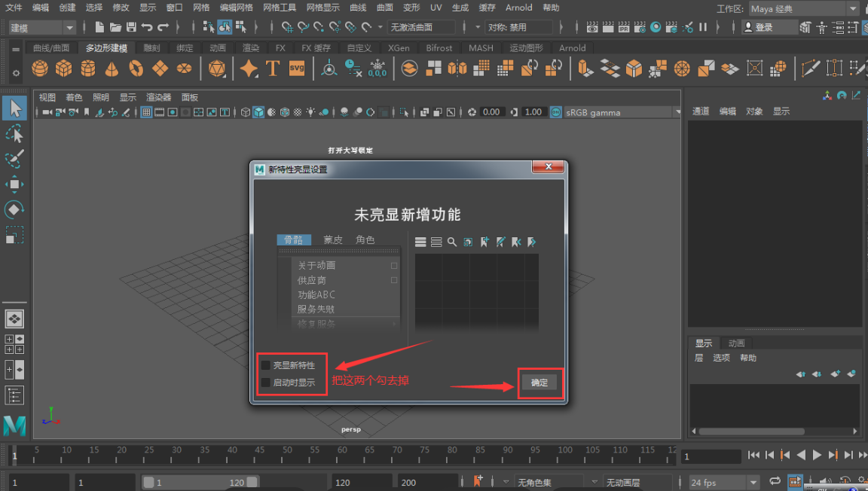Click the gamma 1.00 value field
868x491 pixels.
click(x=533, y=112)
